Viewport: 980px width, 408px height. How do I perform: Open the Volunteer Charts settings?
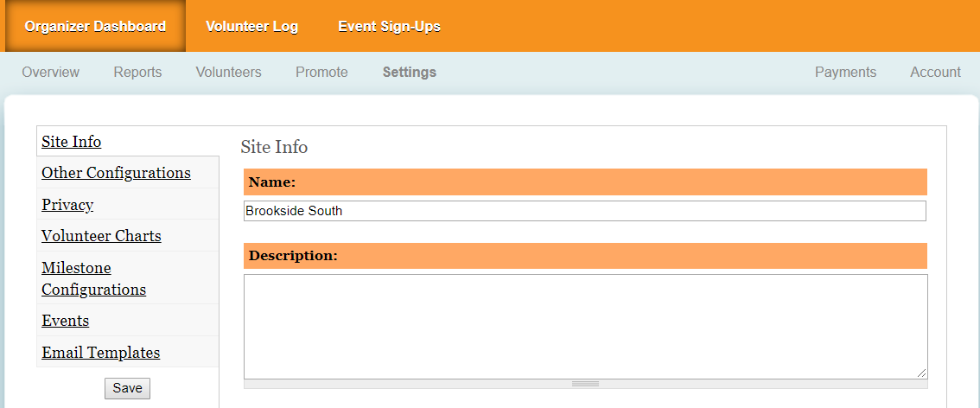[101, 236]
